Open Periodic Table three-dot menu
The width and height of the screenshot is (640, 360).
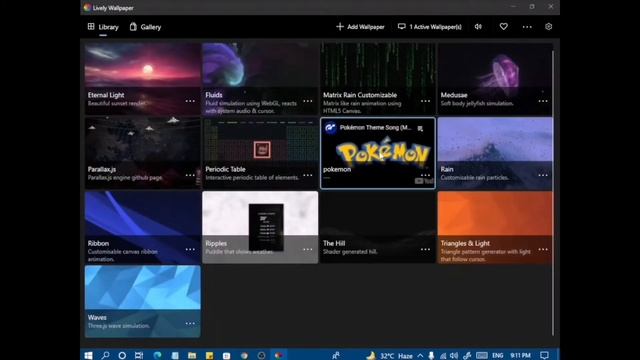[x=308, y=175]
